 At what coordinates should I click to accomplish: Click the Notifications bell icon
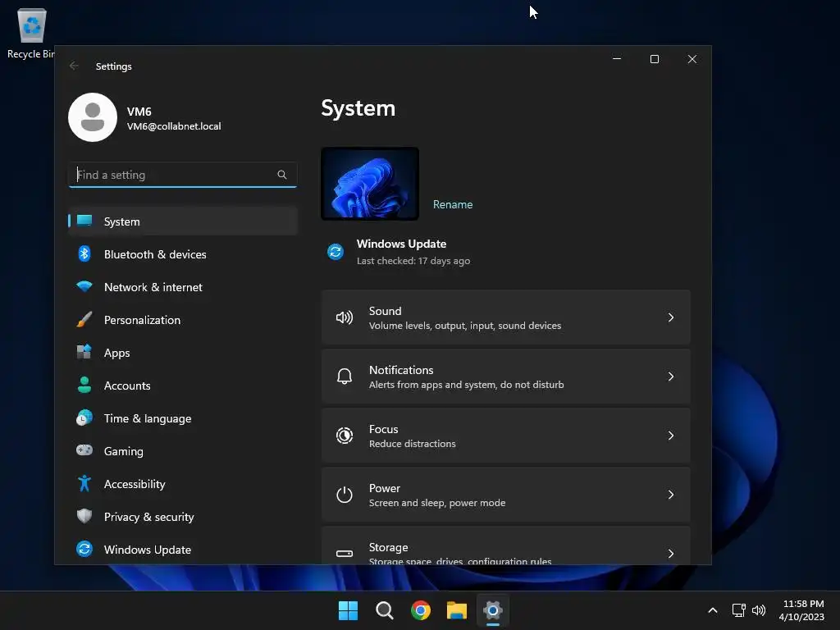click(345, 377)
